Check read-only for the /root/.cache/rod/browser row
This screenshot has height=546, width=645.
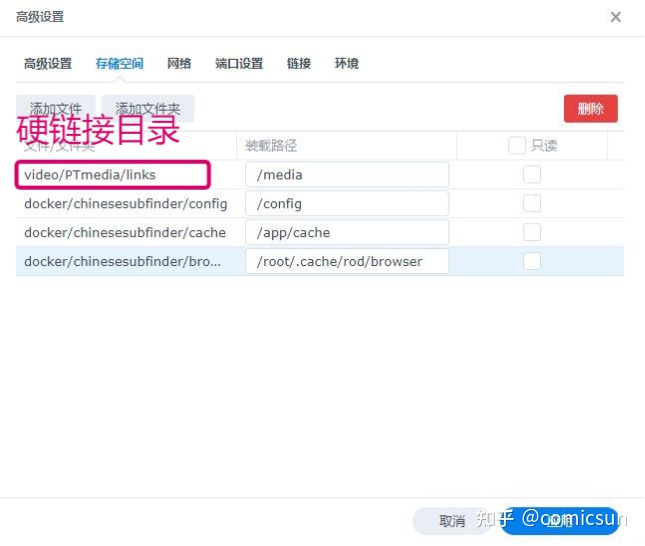point(531,261)
